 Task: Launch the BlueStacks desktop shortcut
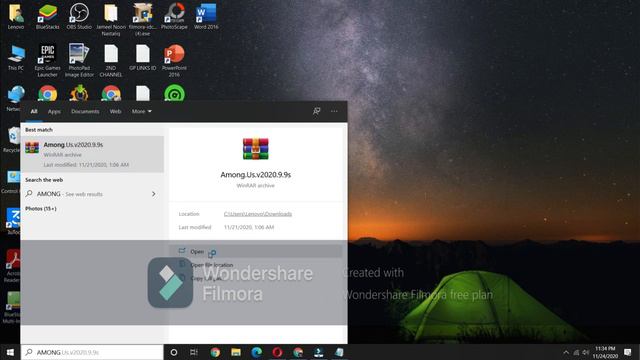point(47,16)
